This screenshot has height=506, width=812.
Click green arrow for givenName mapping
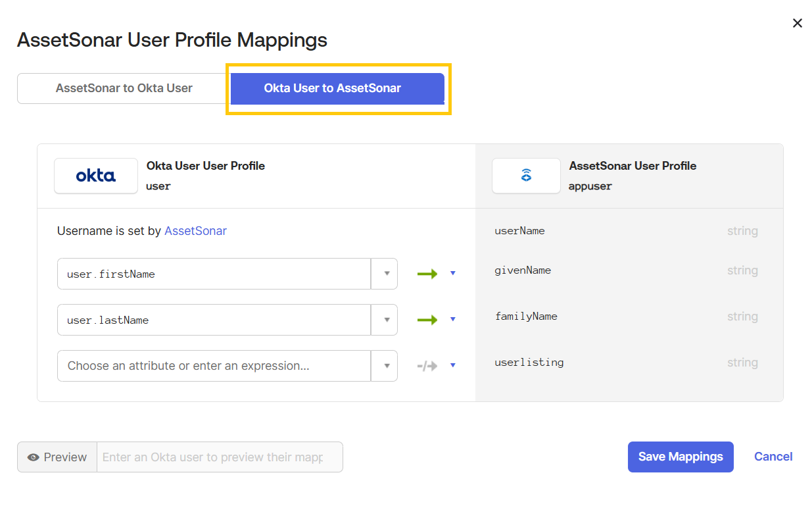point(427,274)
